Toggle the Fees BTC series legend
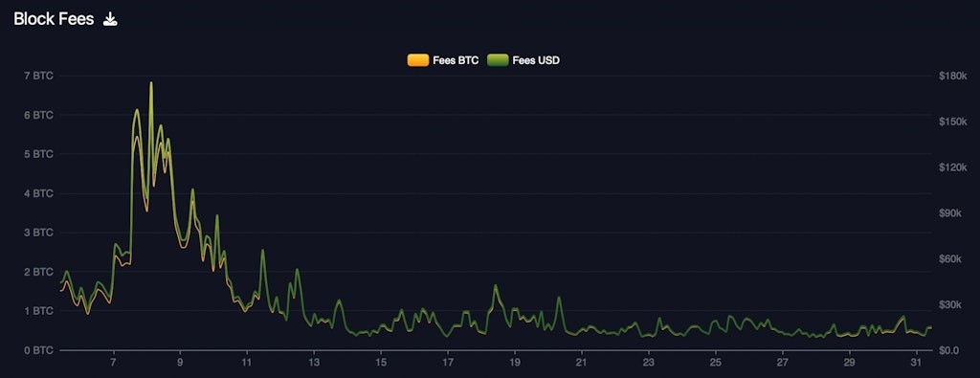Image resolution: width=980 pixels, height=378 pixels. (443, 60)
